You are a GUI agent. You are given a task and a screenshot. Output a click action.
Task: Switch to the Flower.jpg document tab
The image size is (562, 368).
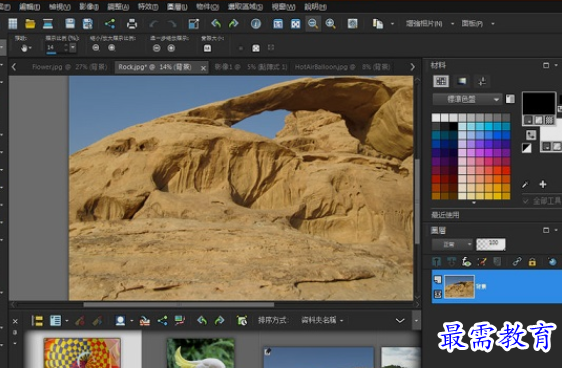[x=70, y=67]
